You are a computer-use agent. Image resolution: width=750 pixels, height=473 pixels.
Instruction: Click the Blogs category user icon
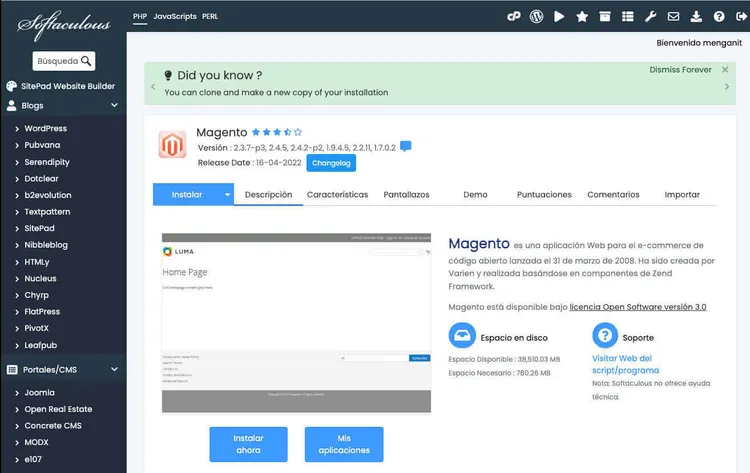click(x=11, y=106)
